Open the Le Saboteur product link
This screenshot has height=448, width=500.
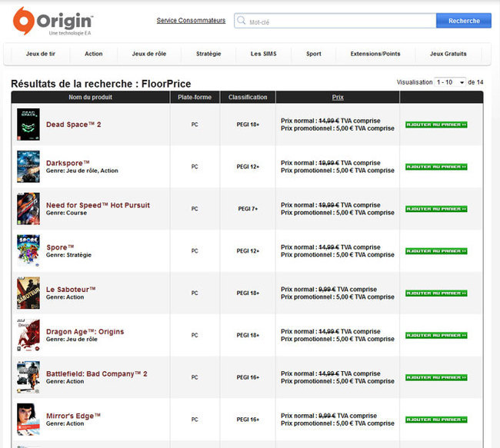pyautogui.click(x=71, y=290)
